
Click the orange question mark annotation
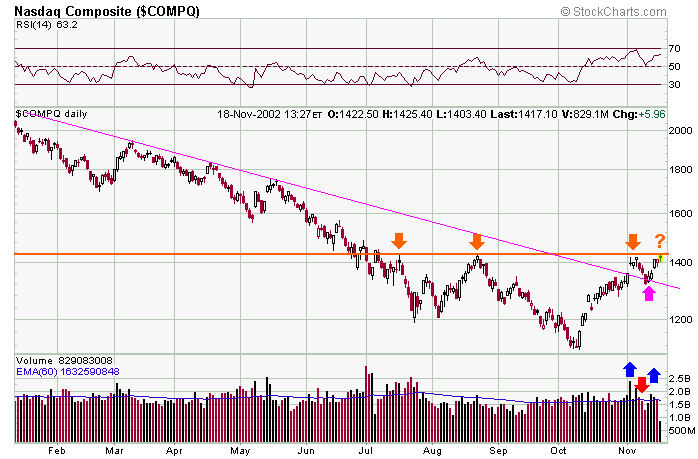coord(659,241)
